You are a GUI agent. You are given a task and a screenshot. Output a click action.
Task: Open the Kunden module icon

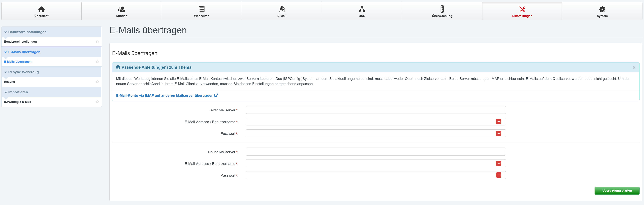(122, 9)
